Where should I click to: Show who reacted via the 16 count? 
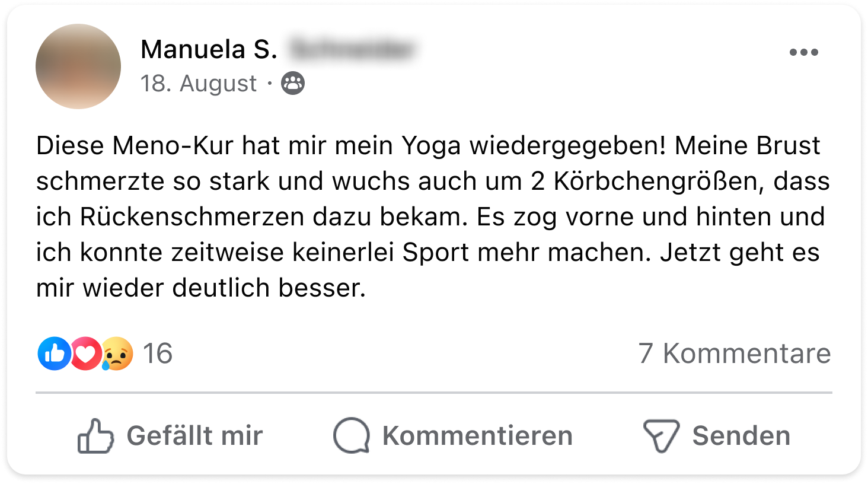pos(158,354)
